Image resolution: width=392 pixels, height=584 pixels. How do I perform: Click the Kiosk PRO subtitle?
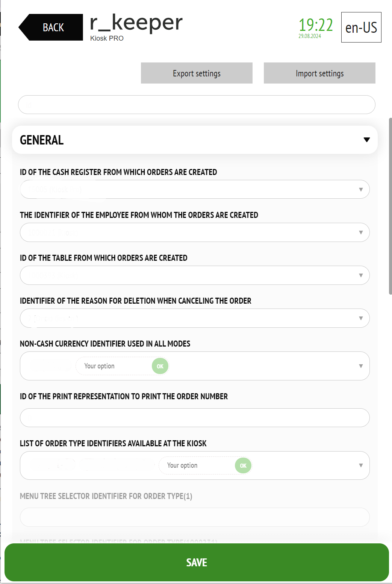(x=107, y=38)
